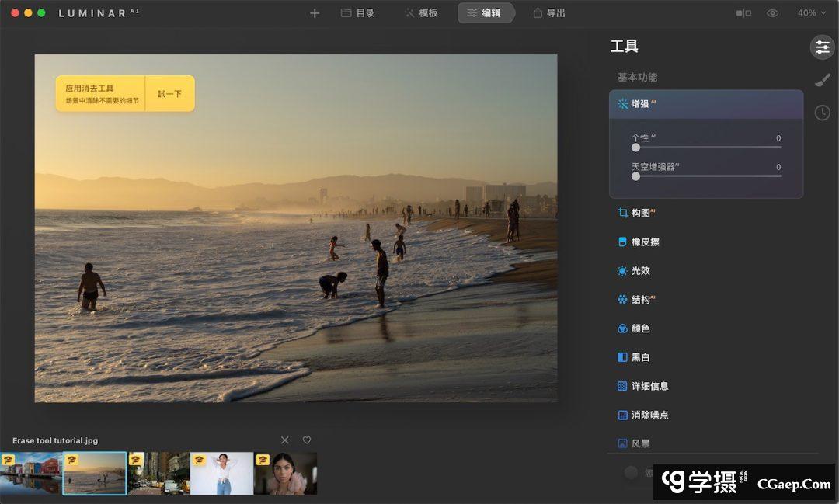Toggle the eye preview original icon

click(772, 13)
